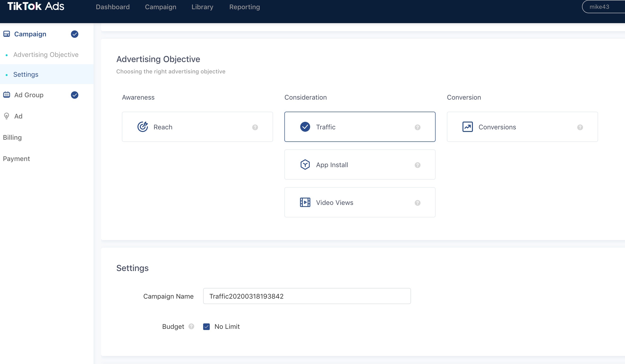Screen dimensions: 625x364
Task: Click the Reach target icon
Action: tap(143, 127)
